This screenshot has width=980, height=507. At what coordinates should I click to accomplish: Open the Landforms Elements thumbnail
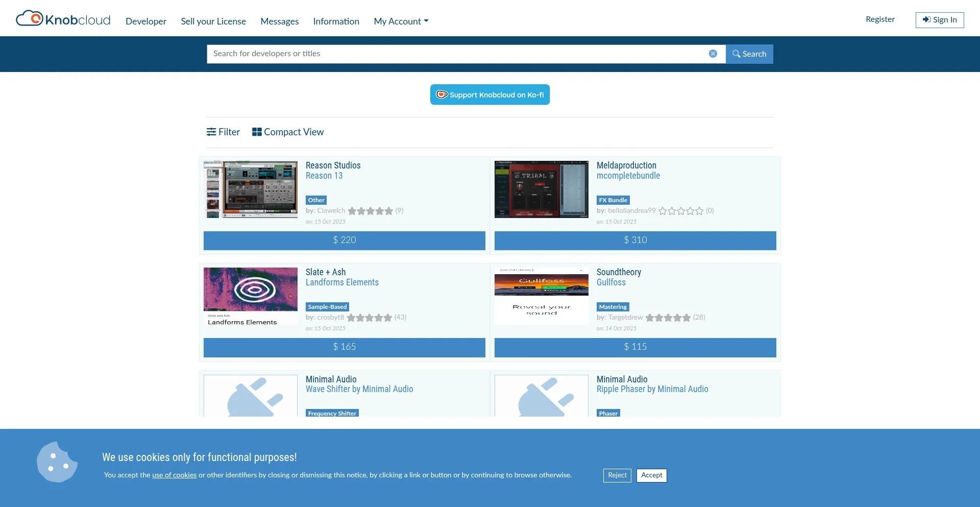point(250,296)
